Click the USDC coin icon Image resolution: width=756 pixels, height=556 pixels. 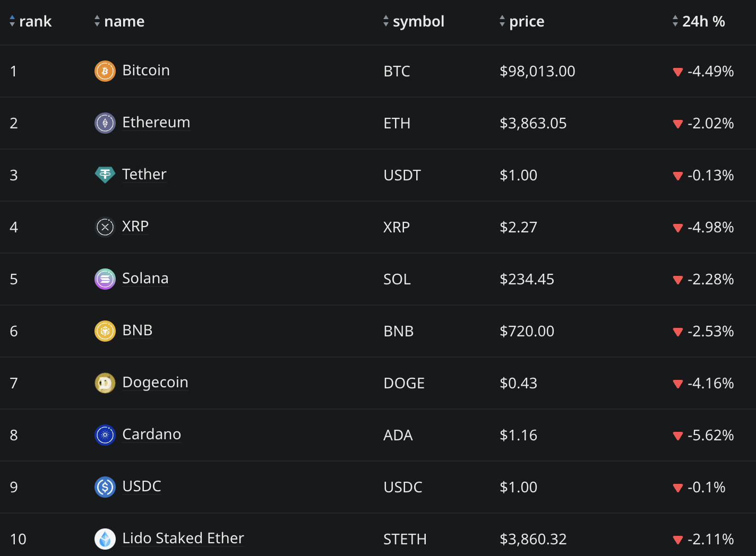click(105, 487)
